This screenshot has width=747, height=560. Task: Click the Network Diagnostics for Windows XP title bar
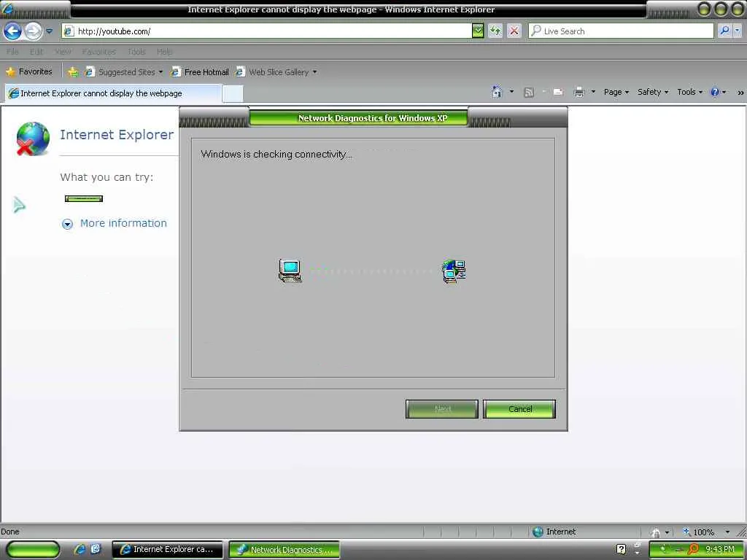(x=373, y=117)
